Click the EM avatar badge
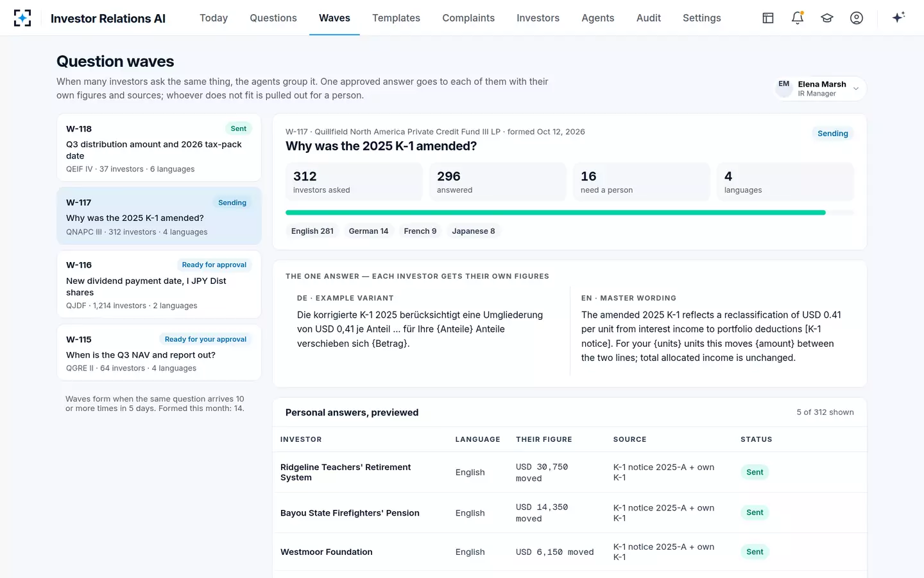Image resolution: width=924 pixels, height=578 pixels. [x=784, y=88]
